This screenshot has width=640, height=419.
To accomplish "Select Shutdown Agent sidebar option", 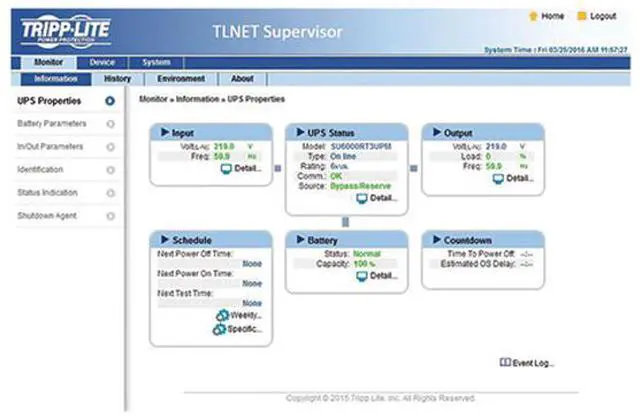I will click(x=47, y=216).
